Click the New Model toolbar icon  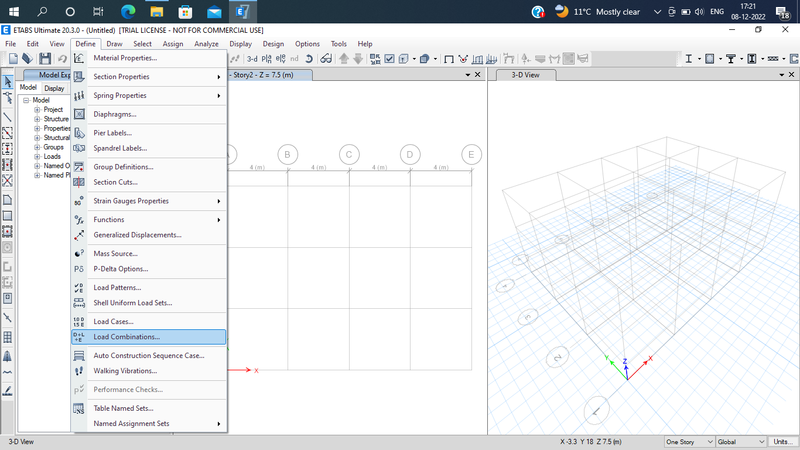pyautogui.click(x=13, y=59)
